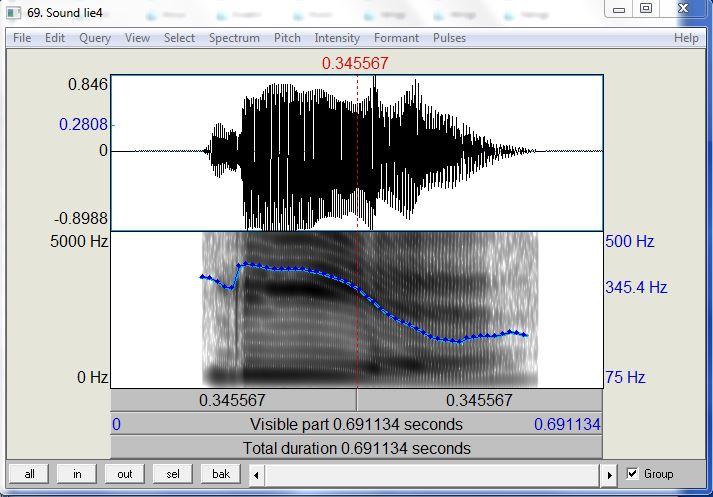Click the Praat window icon in title bar
This screenshot has width=713, height=497.
tap(13, 12)
